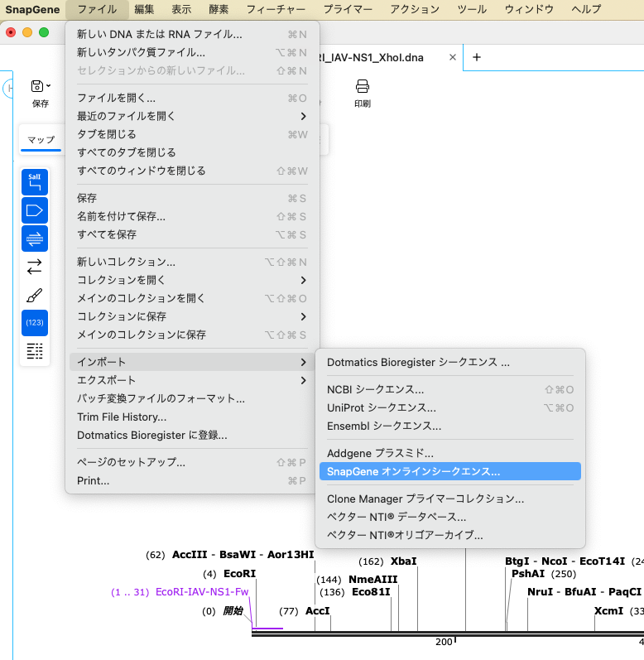Click the EcoRI enzyme site label

(x=239, y=574)
